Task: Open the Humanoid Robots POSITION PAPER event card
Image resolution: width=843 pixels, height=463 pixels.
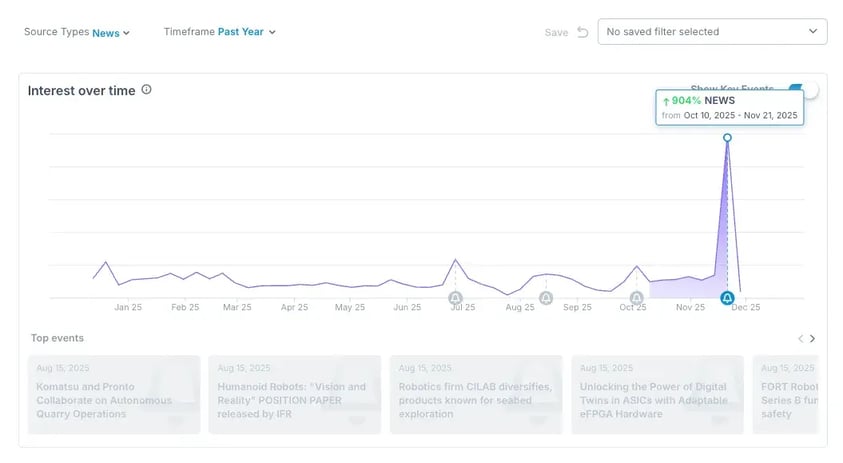Action: tap(295, 394)
